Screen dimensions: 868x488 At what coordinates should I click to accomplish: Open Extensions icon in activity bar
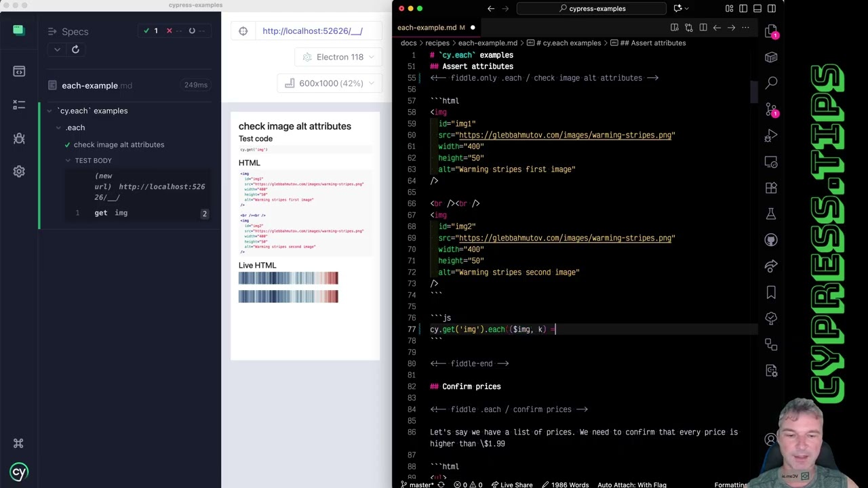771,188
